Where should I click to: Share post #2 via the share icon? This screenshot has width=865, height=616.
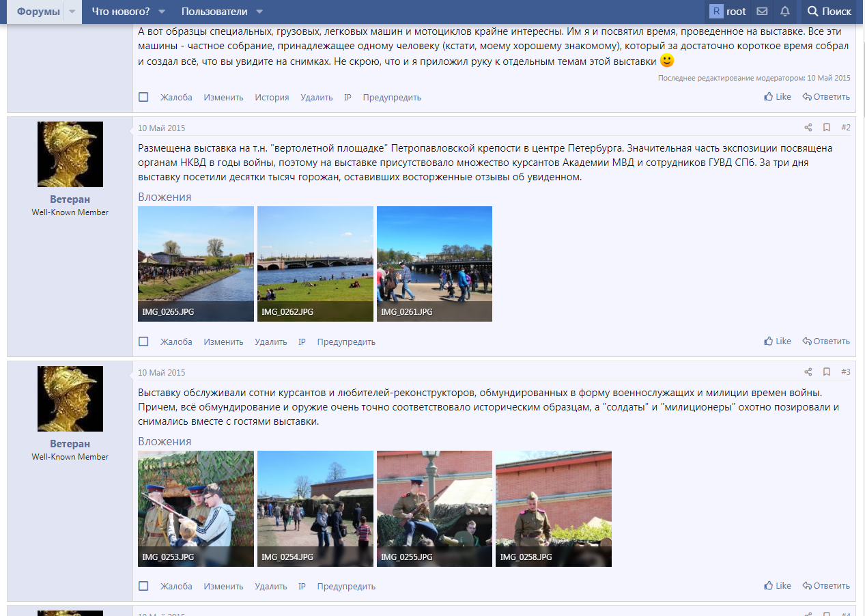pyautogui.click(x=808, y=127)
